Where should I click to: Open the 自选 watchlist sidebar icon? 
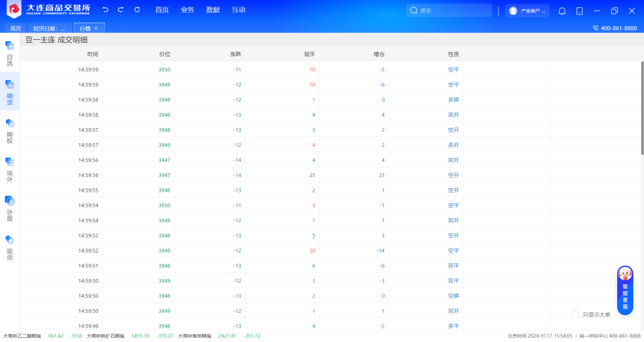click(10, 53)
